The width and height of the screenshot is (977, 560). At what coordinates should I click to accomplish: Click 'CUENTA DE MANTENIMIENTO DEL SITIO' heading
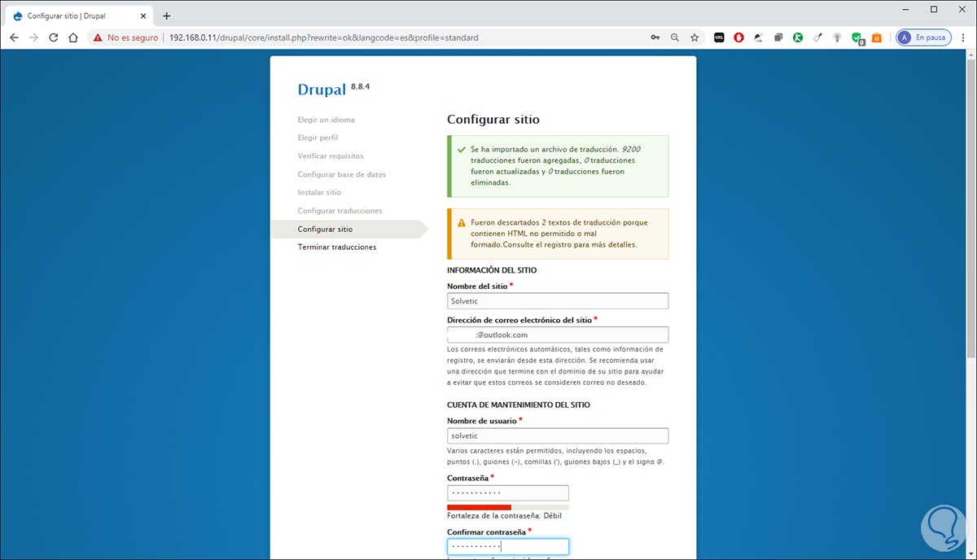[519, 405]
